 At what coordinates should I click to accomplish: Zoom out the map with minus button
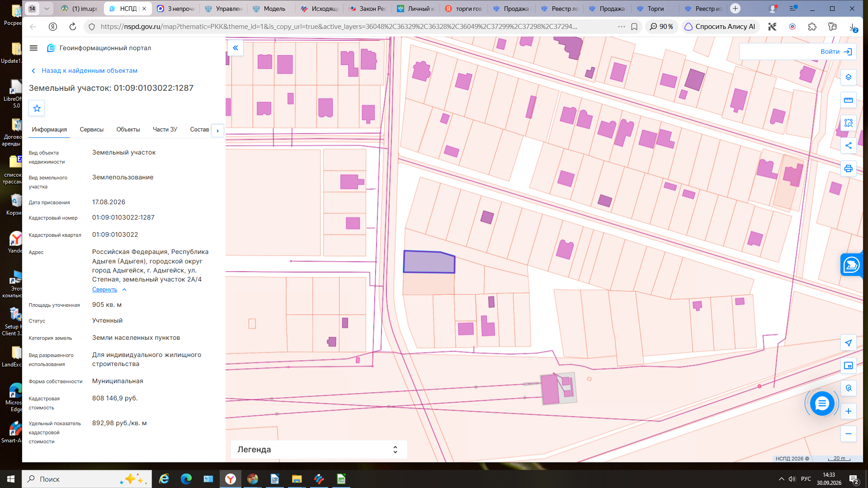849,434
